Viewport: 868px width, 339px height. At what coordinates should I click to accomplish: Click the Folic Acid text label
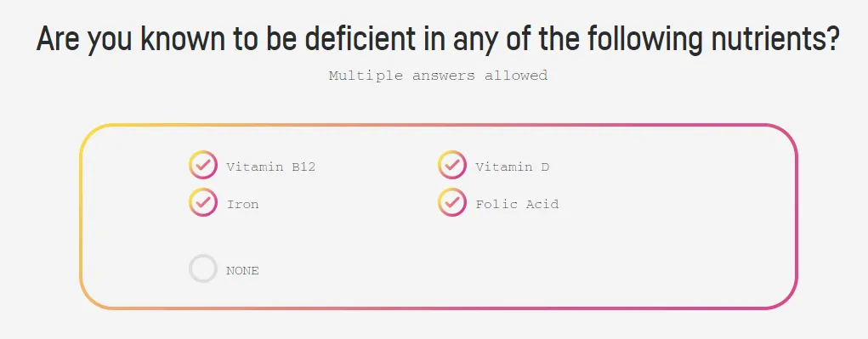tap(517, 204)
